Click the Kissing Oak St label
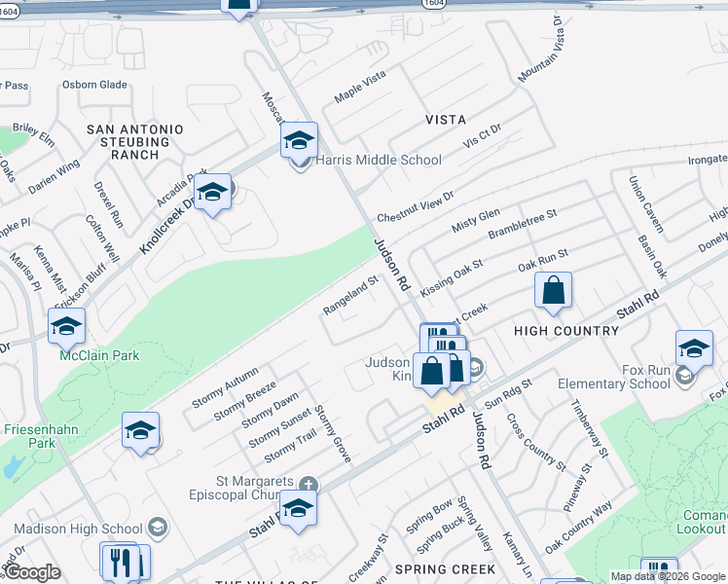Viewport: 728px width, 584px height. 452,278
